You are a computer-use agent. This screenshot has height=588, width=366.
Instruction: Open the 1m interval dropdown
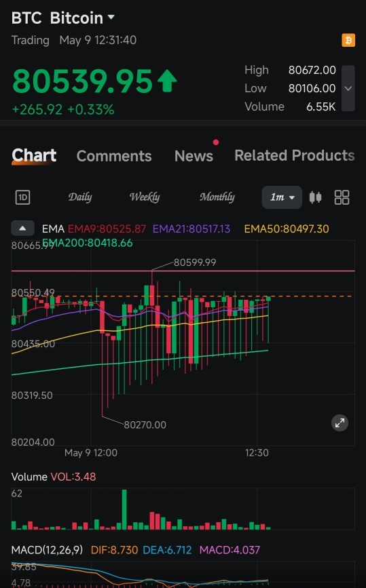(x=282, y=197)
